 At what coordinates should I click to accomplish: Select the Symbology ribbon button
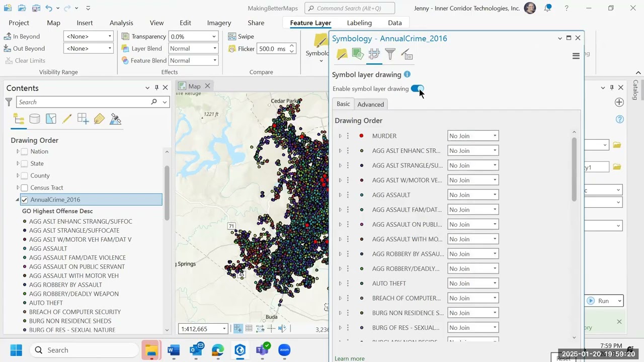(318, 48)
